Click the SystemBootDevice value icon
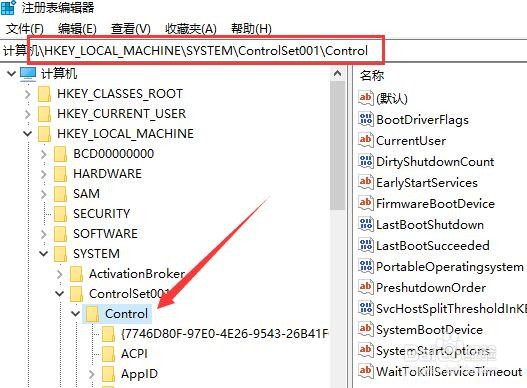 (x=366, y=329)
